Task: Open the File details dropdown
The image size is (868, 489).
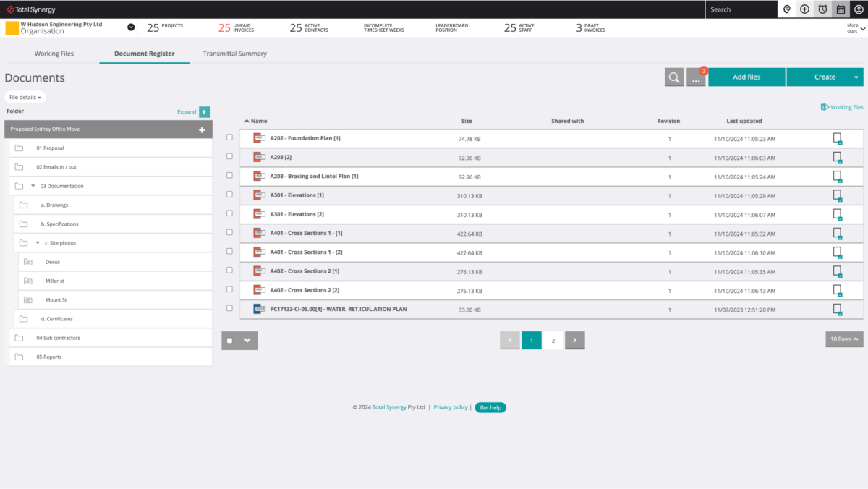Action: click(25, 97)
